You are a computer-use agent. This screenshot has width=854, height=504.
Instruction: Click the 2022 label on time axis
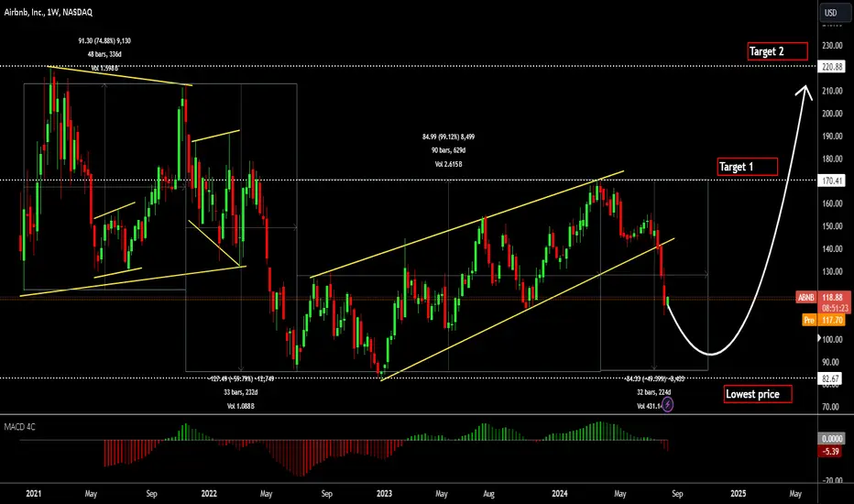(209, 494)
